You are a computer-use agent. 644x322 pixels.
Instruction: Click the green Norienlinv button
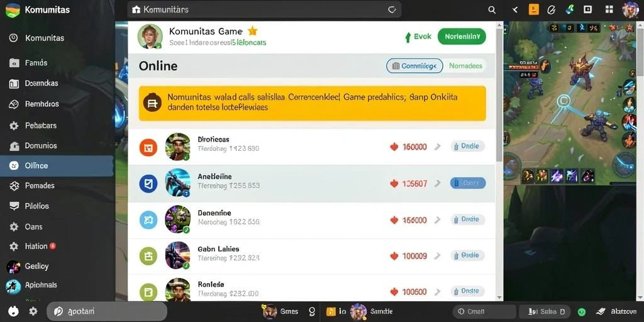[x=462, y=36]
